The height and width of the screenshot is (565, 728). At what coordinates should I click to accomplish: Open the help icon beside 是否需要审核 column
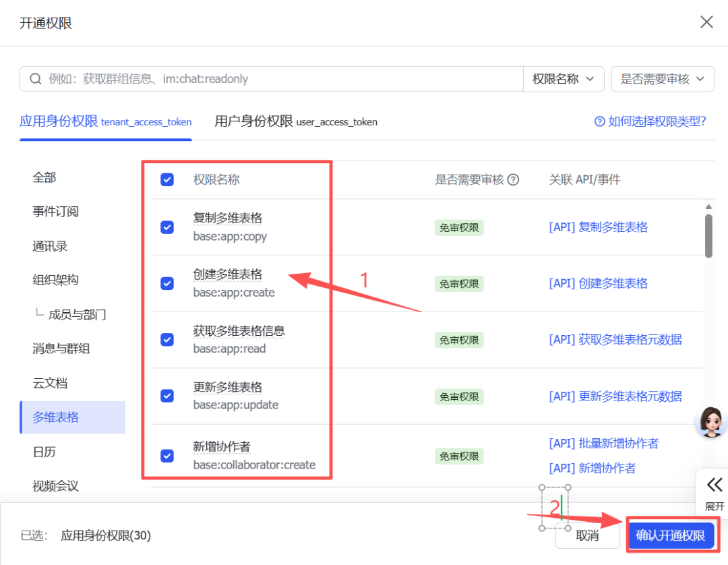tap(513, 179)
